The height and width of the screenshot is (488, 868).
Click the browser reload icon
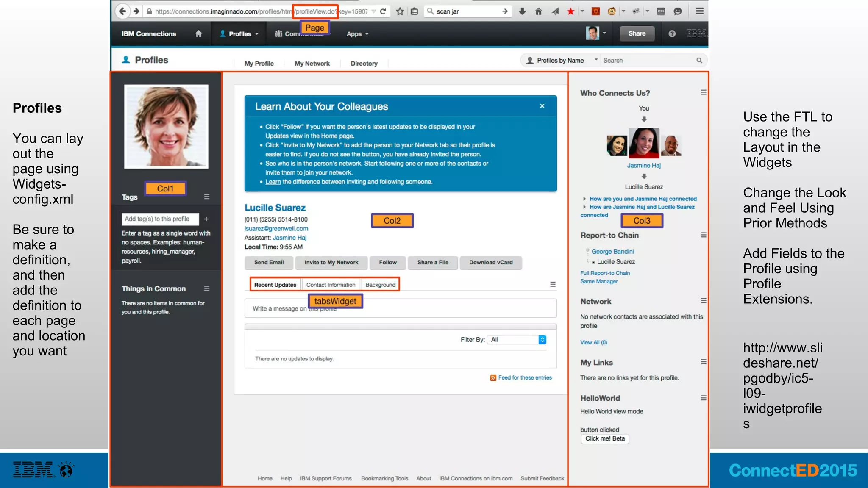(383, 11)
